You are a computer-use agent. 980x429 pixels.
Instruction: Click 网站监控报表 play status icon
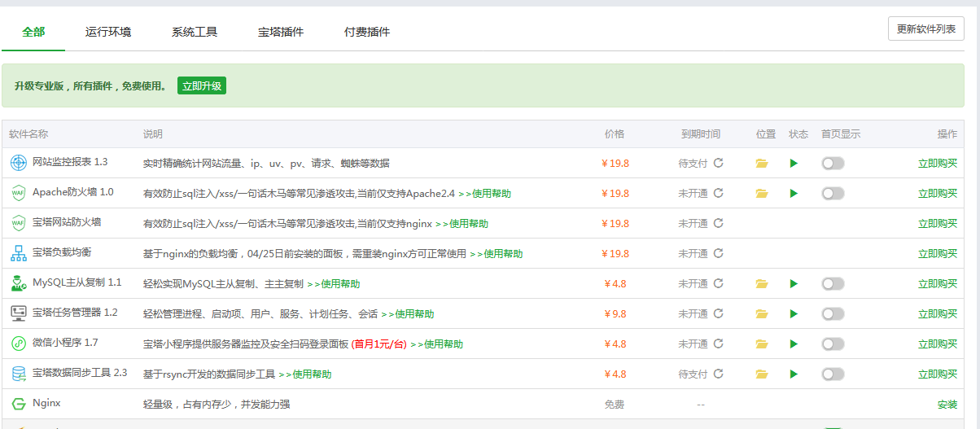tap(794, 163)
